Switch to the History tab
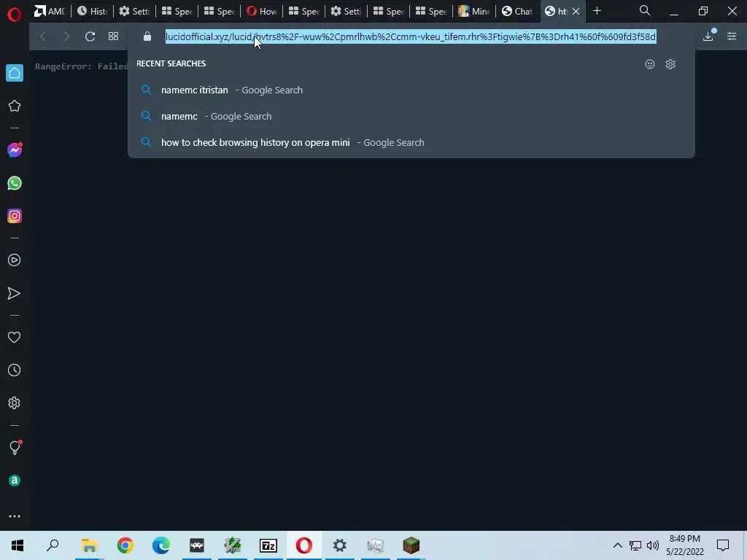 [x=93, y=11]
